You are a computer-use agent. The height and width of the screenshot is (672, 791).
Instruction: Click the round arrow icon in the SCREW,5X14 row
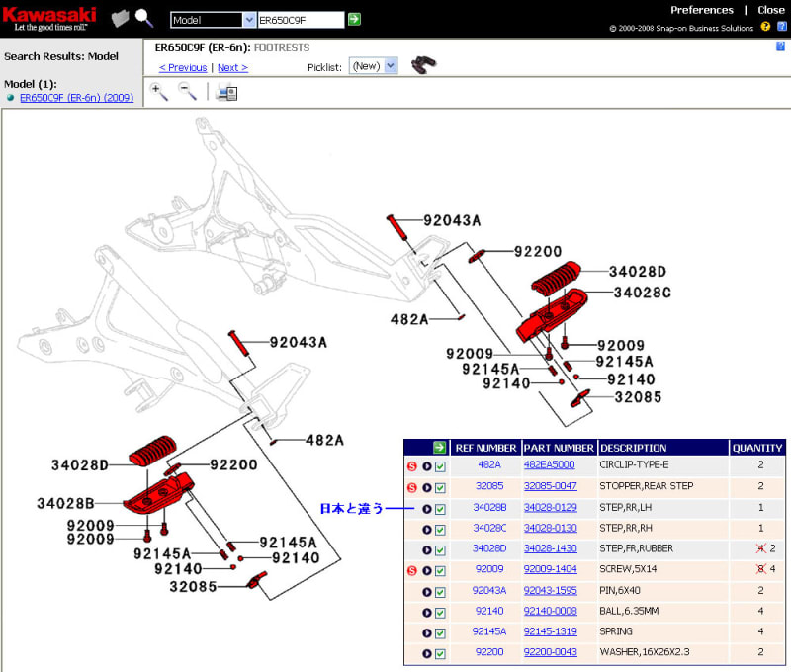pos(427,570)
